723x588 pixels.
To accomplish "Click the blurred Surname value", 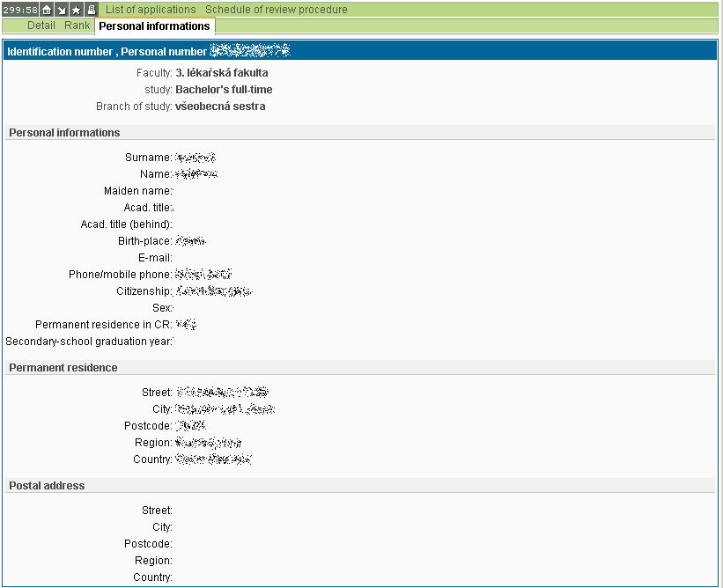I will [196, 158].
